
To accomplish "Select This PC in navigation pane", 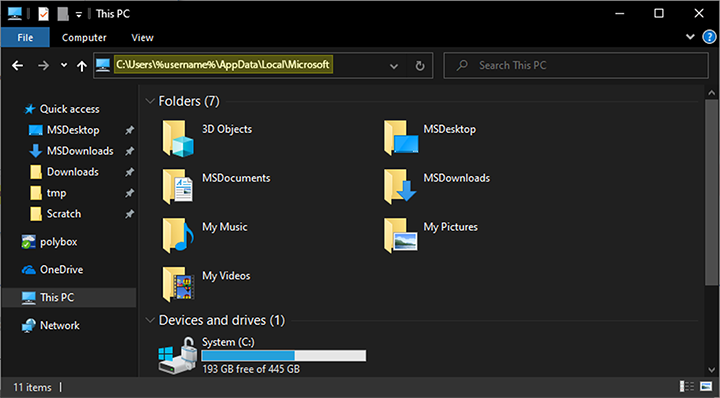I will click(69, 297).
